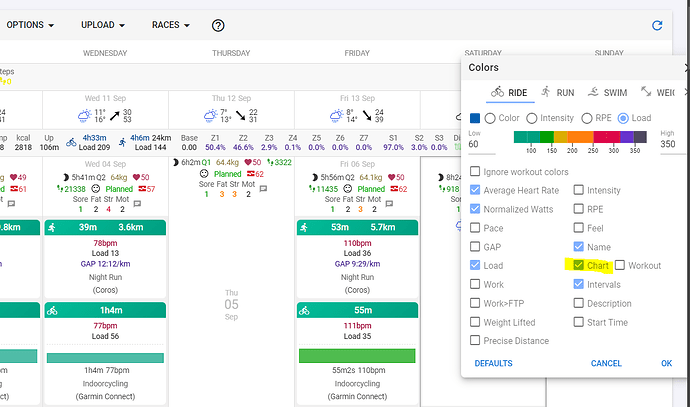Open the 53m 5.7km Night Run
Image resolution: width=690 pixels, height=407 pixels.
click(357, 259)
